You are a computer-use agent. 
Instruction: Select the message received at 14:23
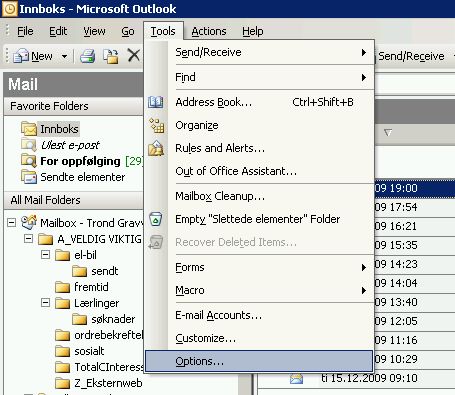[x=415, y=264]
